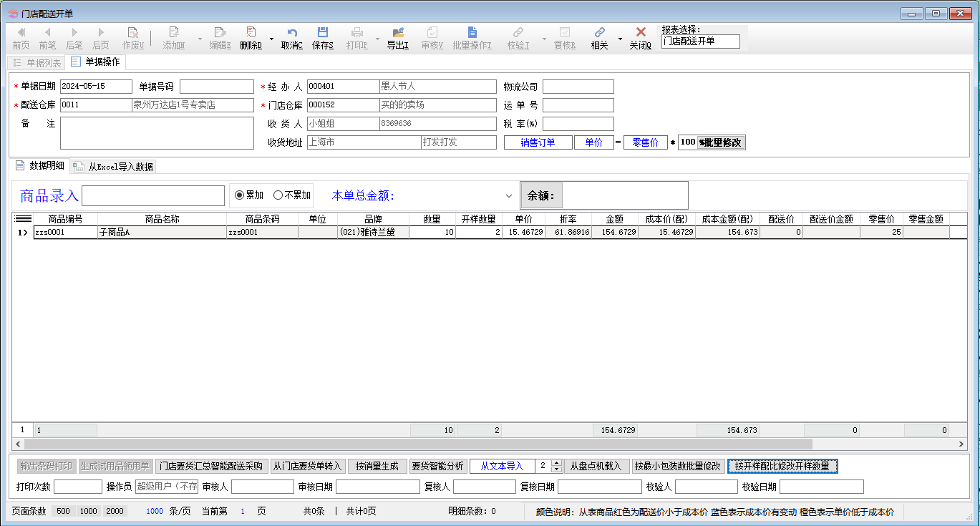Click the 备注 text area
This screenshot has height=526, width=980.
coord(157,133)
